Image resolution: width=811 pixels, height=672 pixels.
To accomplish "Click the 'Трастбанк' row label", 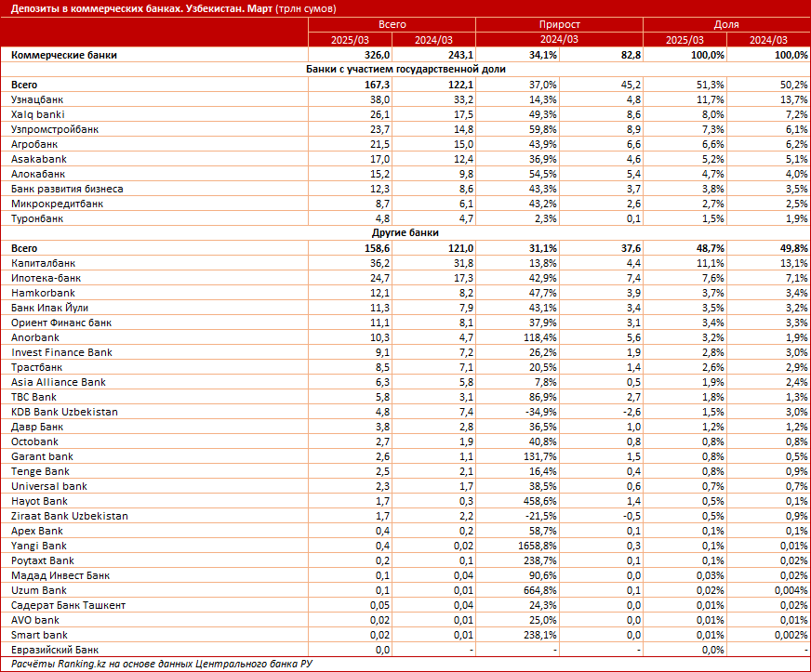I will pos(36,367).
